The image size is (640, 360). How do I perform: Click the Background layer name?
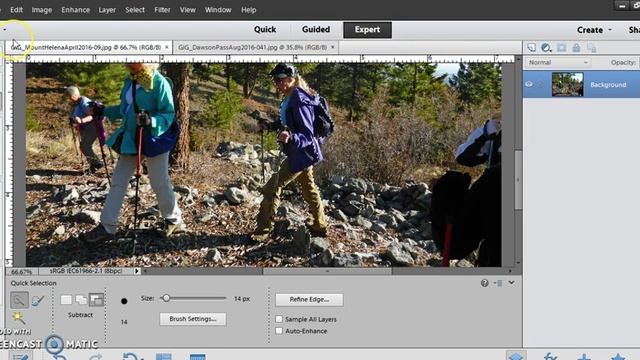pyautogui.click(x=608, y=84)
